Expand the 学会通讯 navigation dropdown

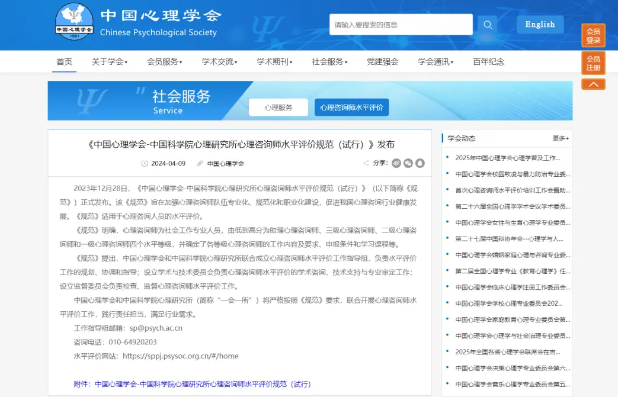(436, 62)
